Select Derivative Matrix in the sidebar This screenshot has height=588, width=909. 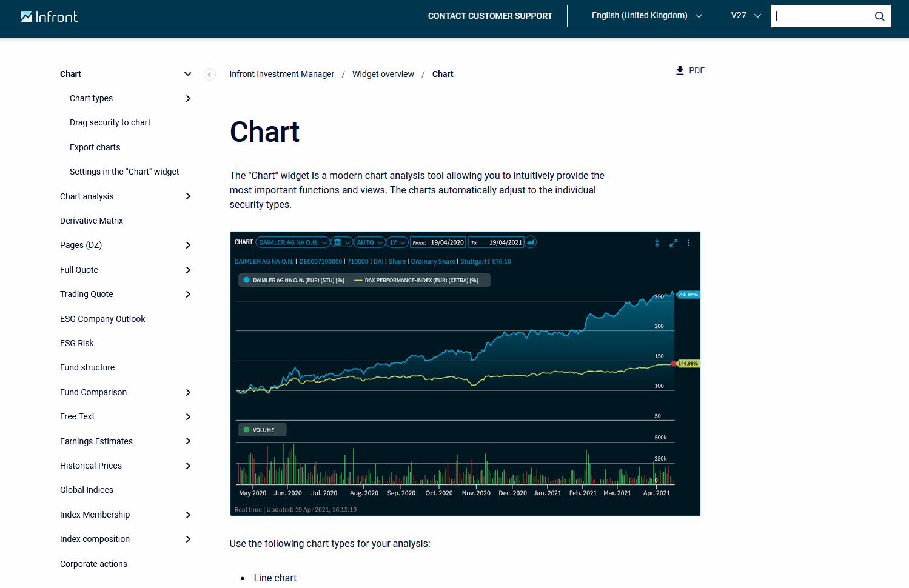92,221
